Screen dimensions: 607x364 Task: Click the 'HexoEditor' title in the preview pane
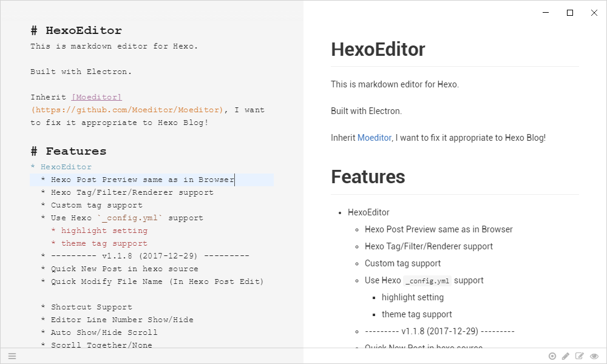[x=378, y=50]
